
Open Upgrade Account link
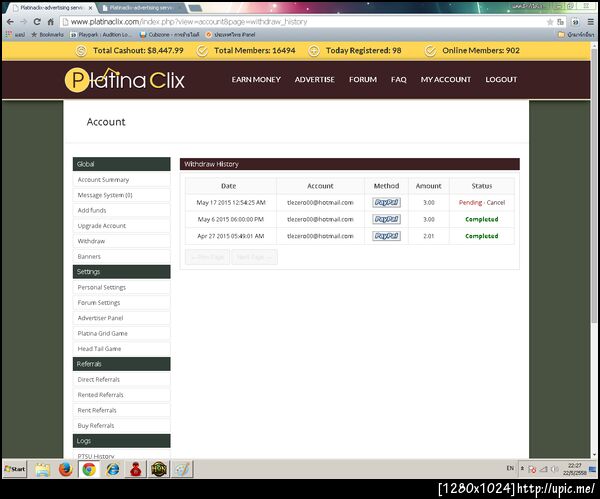coord(121,226)
